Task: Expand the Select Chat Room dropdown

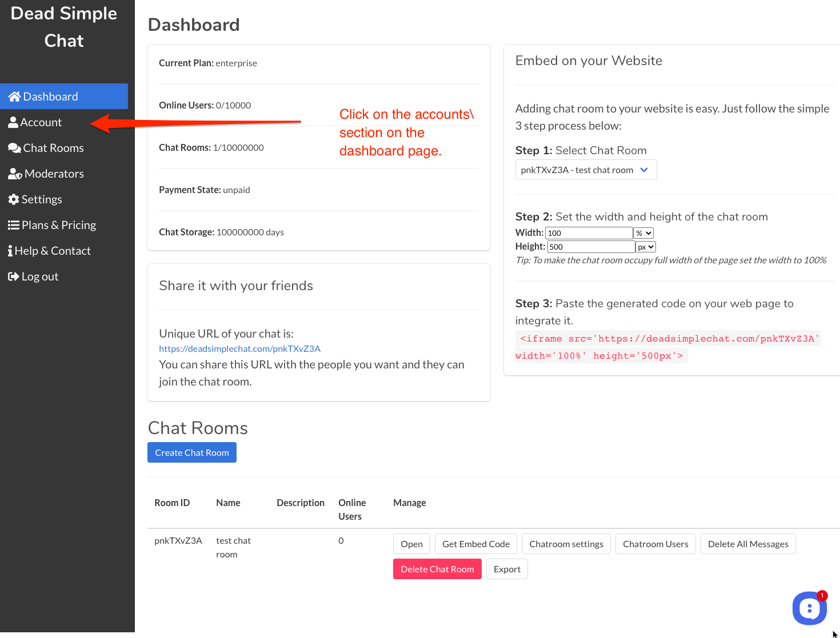Action: (586, 170)
